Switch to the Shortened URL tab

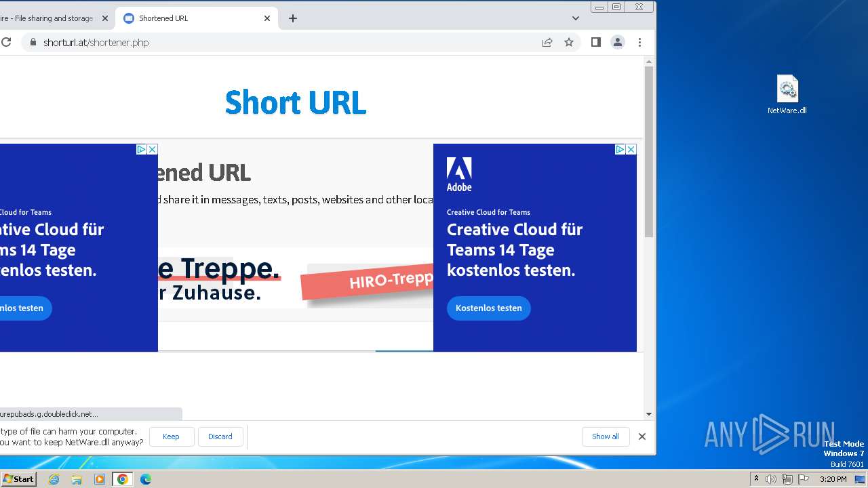coord(197,18)
